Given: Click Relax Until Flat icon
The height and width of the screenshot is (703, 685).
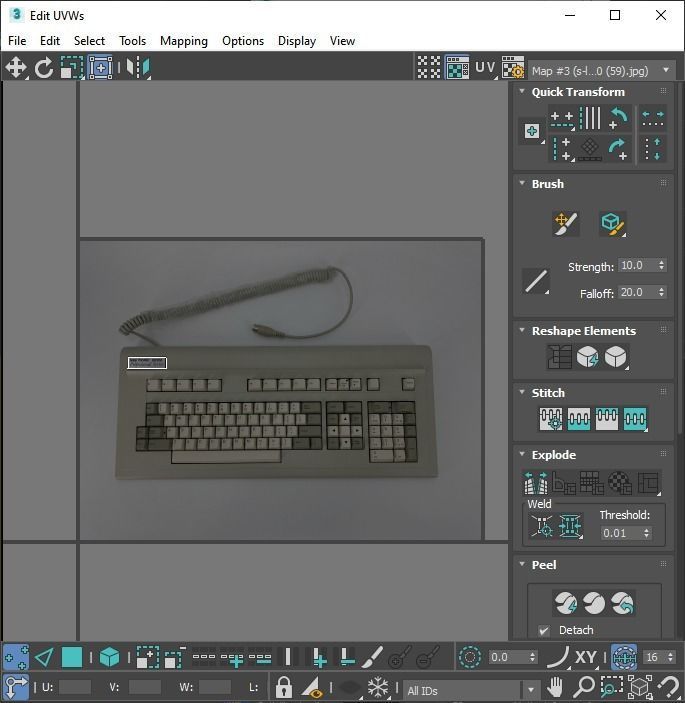Looking at the screenshot, I should [587, 357].
